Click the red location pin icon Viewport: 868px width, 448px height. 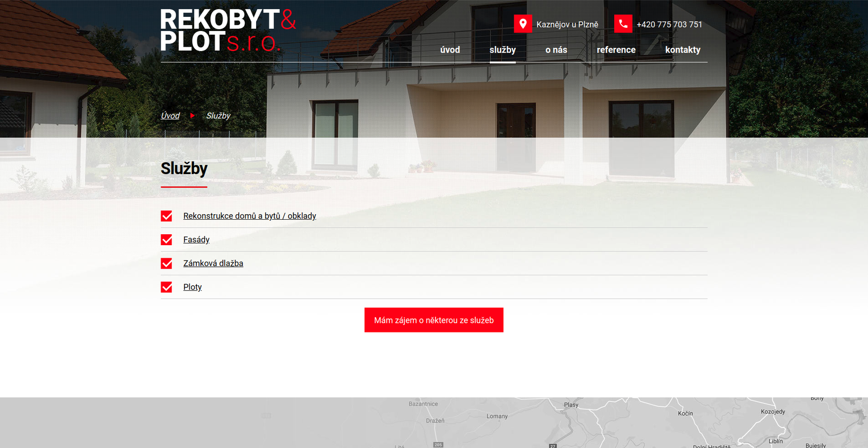pyautogui.click(x=523, y=24)
